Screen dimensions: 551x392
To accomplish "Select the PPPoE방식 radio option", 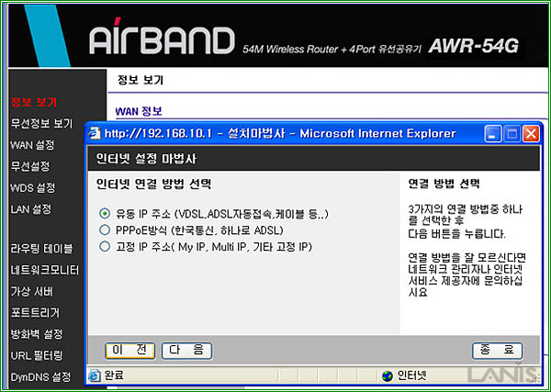I will click(105, 230).
